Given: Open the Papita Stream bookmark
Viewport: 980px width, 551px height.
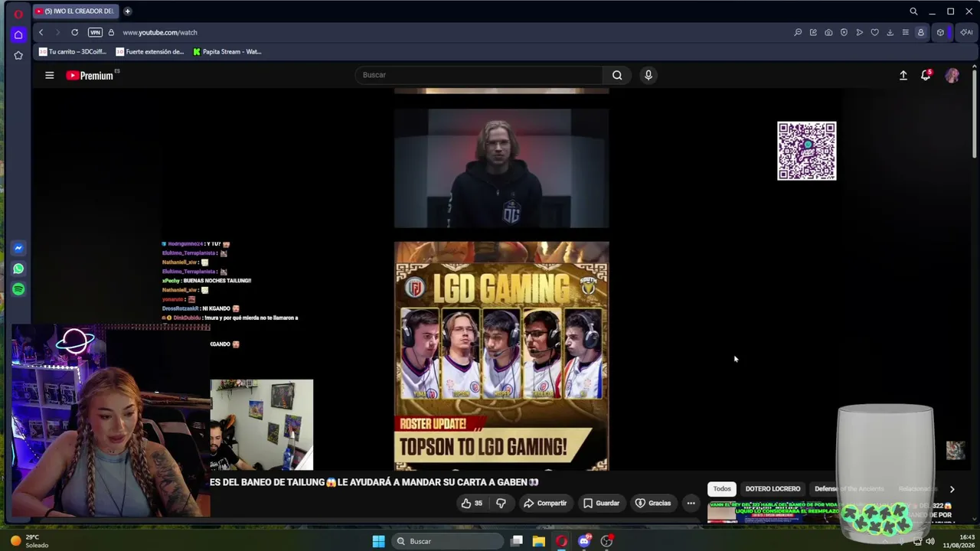Looking at the screenshot, I should coord(227,52).
